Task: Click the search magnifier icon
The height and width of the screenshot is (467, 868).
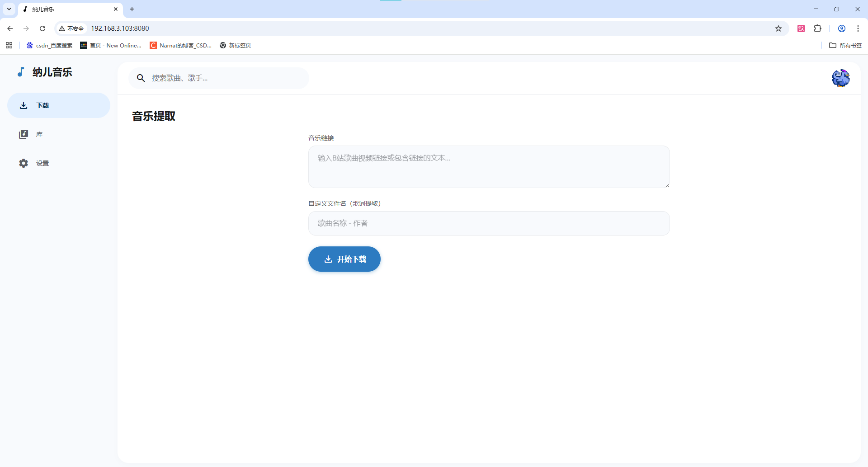Action: [x=141, y=78]
